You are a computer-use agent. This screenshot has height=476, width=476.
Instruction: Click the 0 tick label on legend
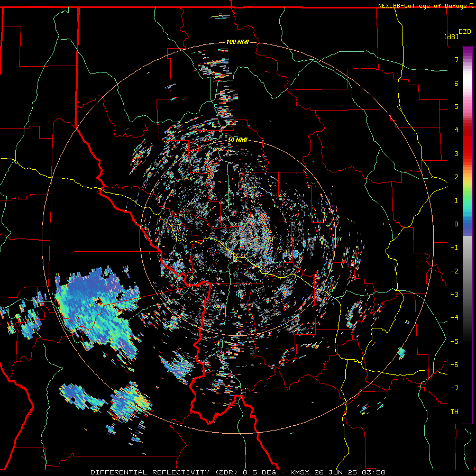(456, 224)
